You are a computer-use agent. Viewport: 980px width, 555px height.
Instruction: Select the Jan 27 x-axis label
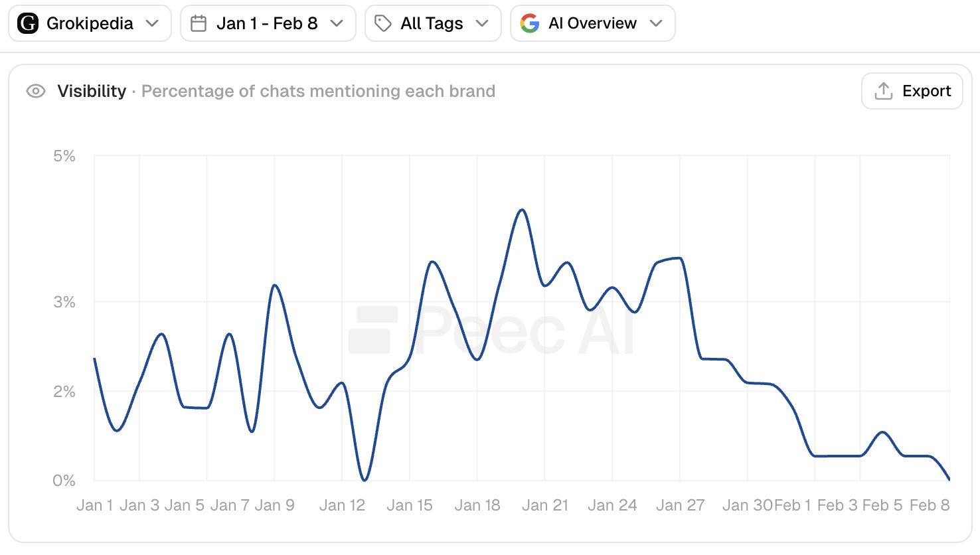[680, 505]
